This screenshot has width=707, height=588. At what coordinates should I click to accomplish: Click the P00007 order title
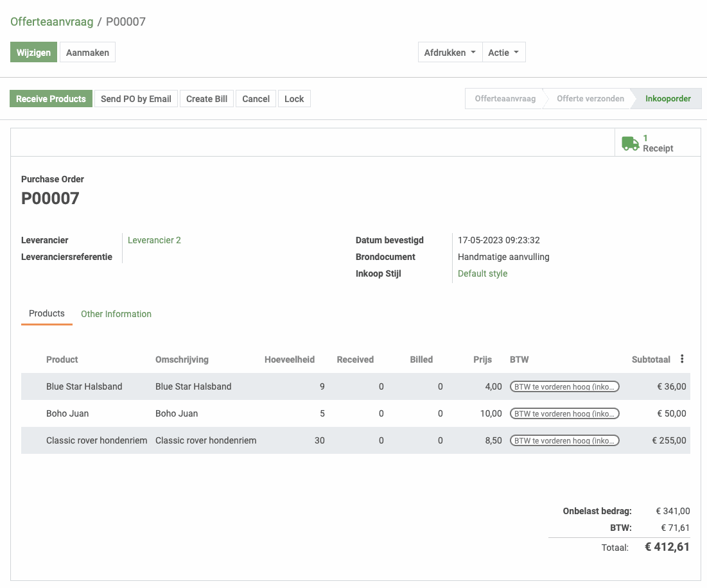[50, 198]
